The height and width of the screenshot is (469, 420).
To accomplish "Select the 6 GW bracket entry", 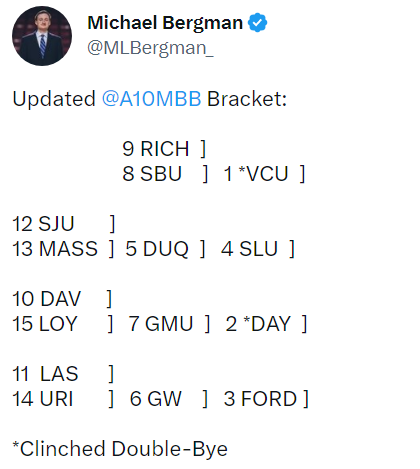I will tap(156, 398).
